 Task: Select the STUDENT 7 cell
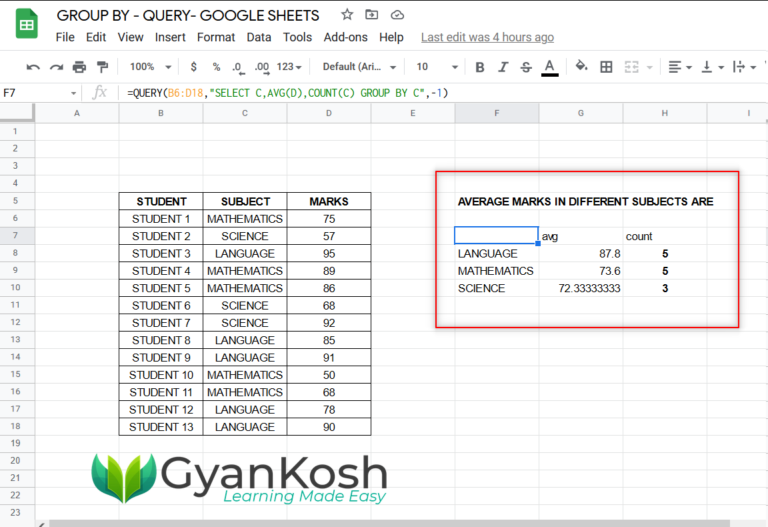pyautogui.click(x=161, y=323)
